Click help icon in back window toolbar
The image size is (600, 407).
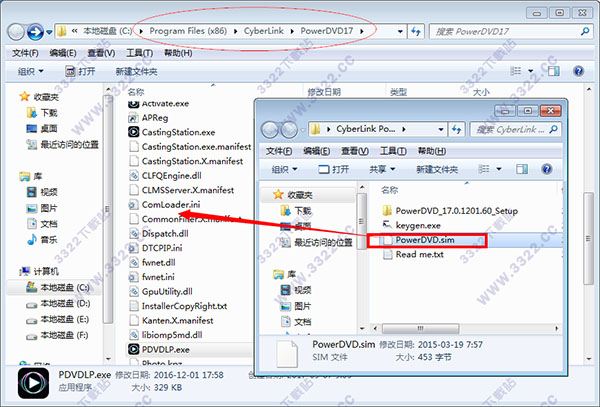click(578, 71)
